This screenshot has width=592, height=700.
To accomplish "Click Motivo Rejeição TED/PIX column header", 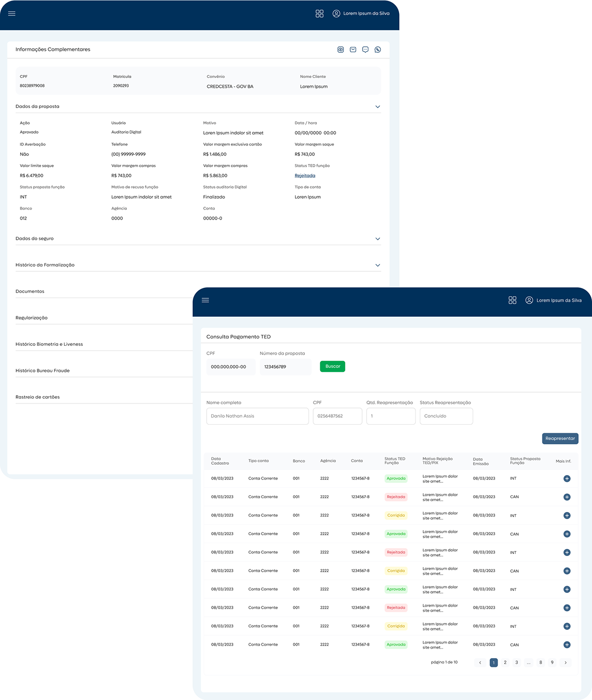I will point(438,461).
